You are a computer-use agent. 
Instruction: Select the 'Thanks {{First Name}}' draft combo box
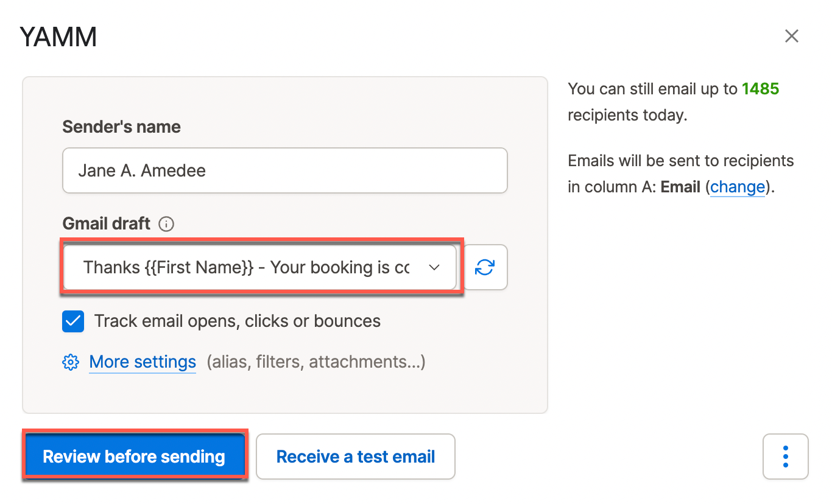[247, 267]
